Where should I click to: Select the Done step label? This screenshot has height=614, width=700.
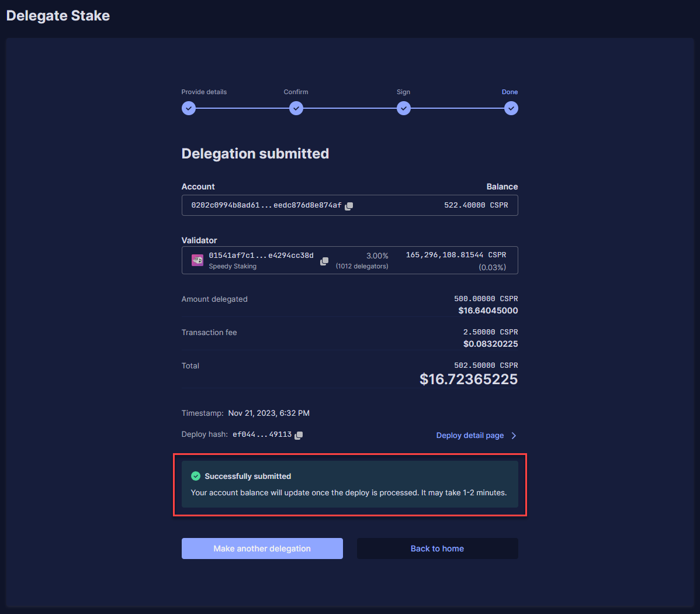click(x=510, y=92)
